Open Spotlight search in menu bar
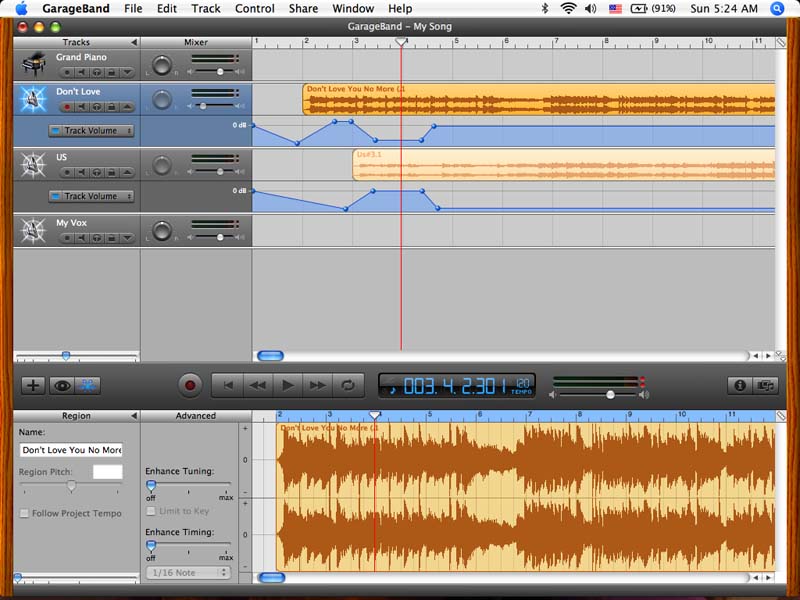The width and height of the screenshot is (800, 600). tap(777, 8)
